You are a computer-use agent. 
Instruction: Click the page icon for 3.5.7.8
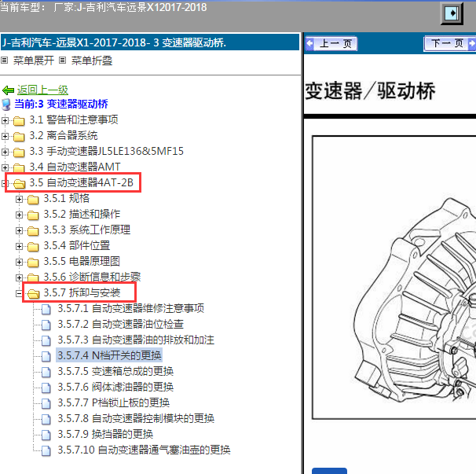46,419
